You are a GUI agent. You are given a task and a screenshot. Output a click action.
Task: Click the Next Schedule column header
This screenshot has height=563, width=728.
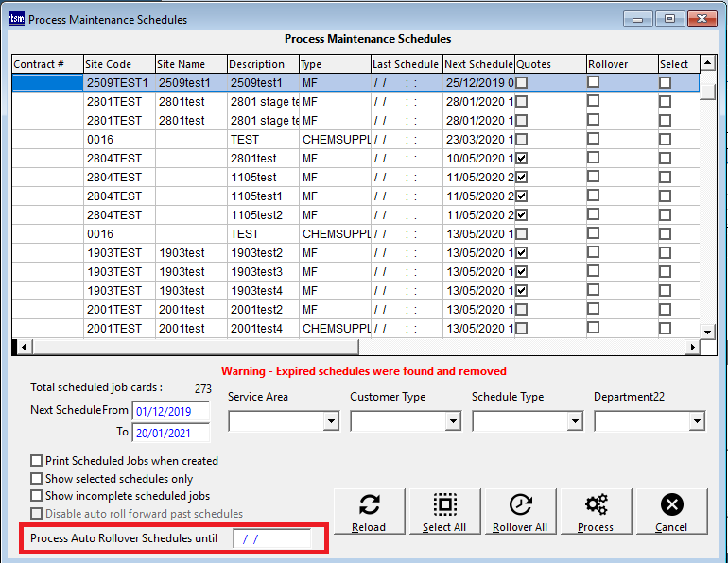[477, 64]
